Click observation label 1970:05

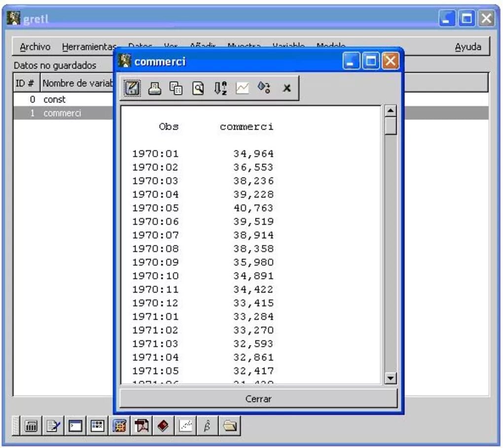(x=155, y=208)
